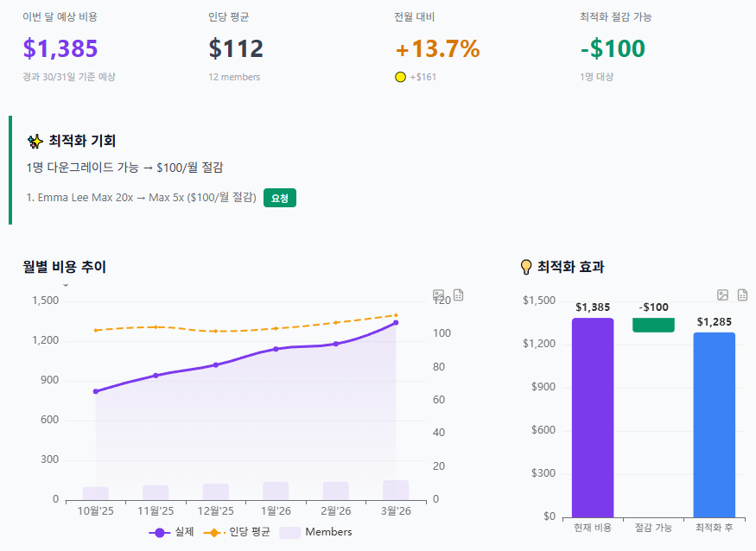Toggle the Members series in chart legend
The image size is (756, 551).
[x=315, y=532]
